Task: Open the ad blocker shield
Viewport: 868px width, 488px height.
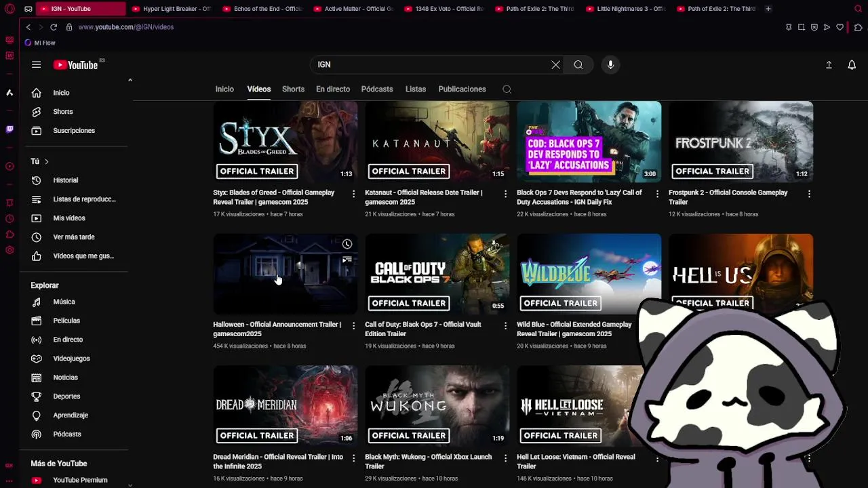Action: pyautogui.click(x=814, y=27)
